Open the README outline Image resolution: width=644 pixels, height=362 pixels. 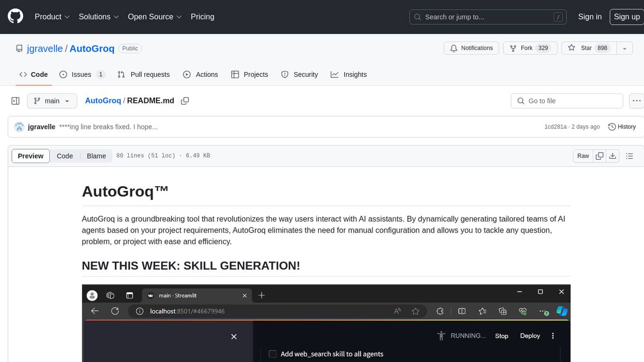629,156
